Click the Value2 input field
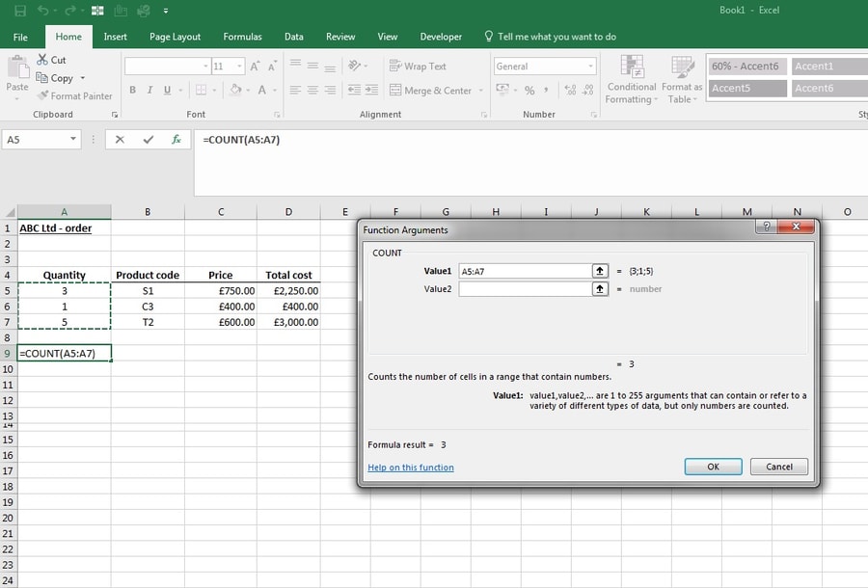Image resolution: width=868 pixels, height=588 pixels. click(x=525, y=289)
